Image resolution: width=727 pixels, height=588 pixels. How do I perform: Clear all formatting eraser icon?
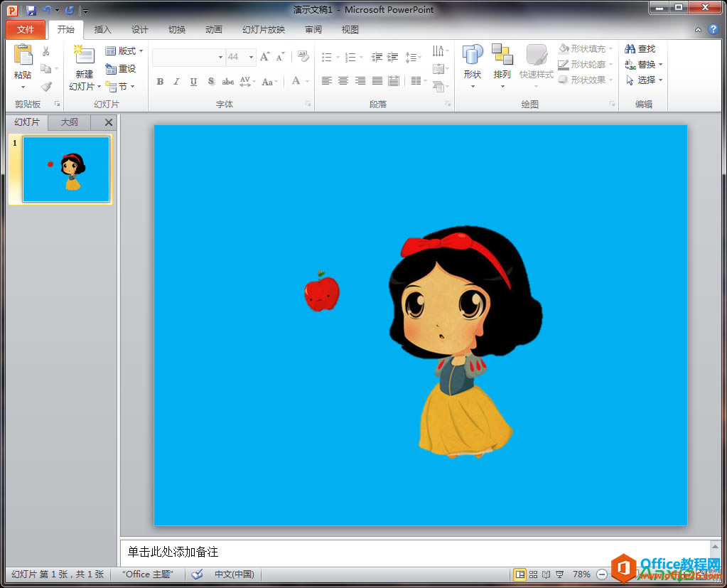pos(303,57)
